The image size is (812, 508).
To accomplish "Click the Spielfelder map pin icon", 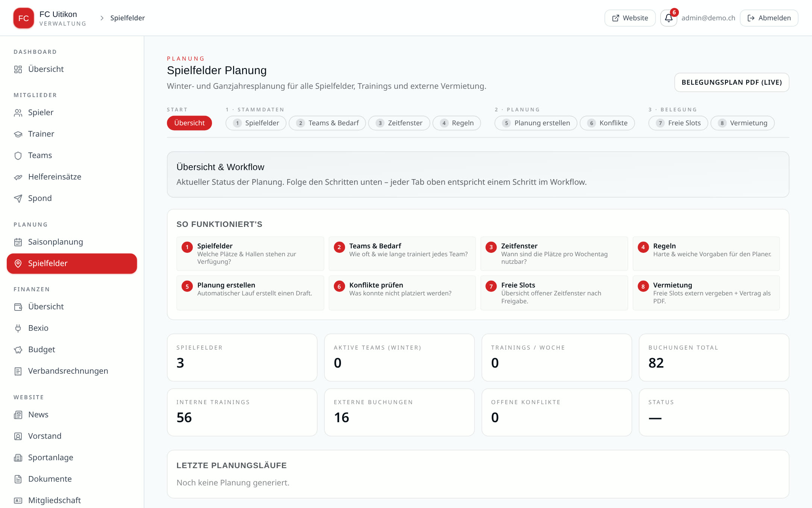I will pos(18,263).
